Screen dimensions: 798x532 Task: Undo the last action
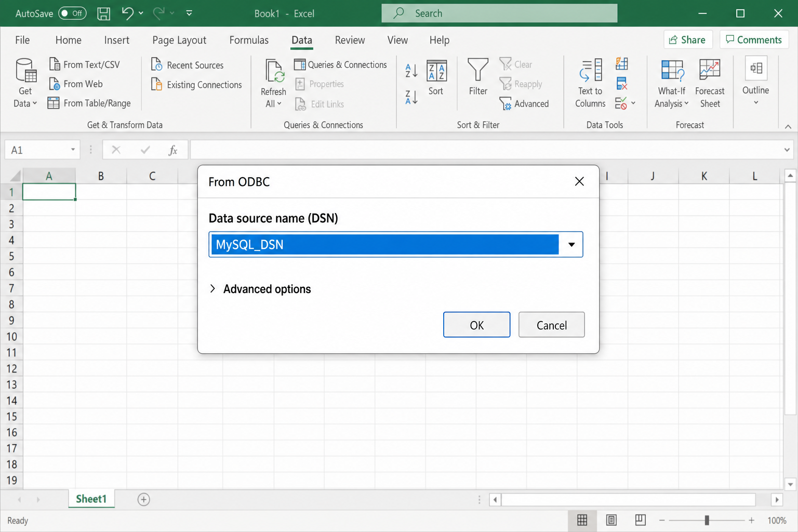pos(127,13)
